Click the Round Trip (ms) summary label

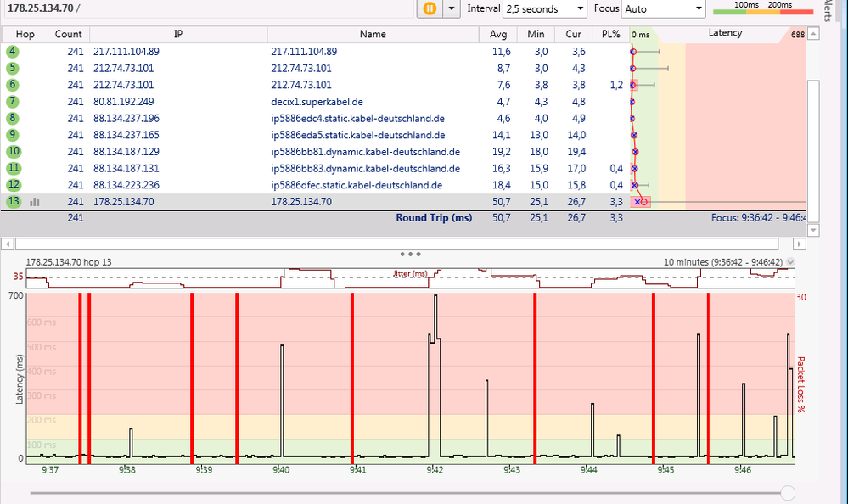[x=434, y=217]
